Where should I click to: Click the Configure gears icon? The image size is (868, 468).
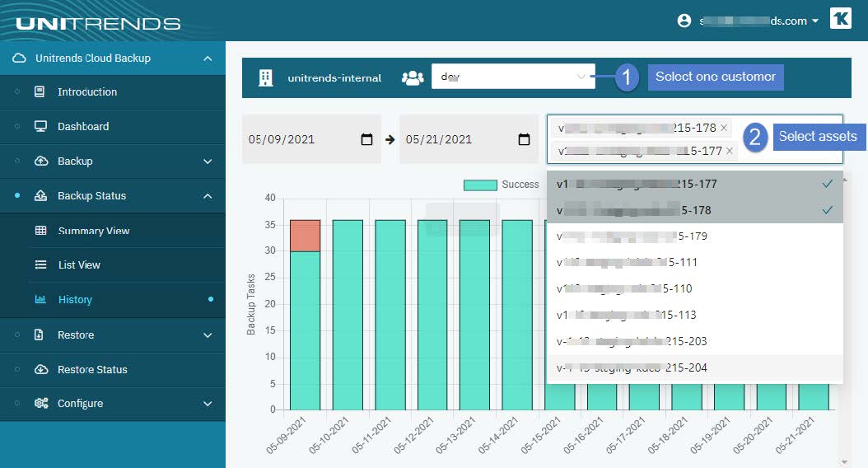coord(41,403)
